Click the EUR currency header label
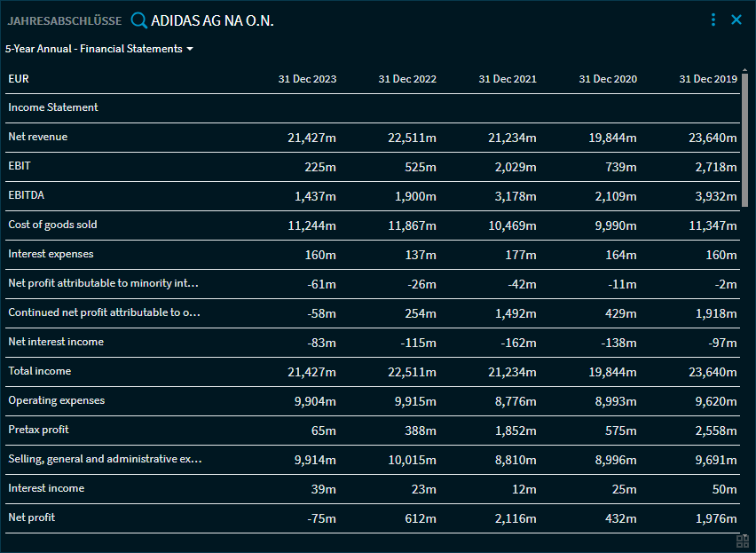The image size is (756, 553). point(20,78)
